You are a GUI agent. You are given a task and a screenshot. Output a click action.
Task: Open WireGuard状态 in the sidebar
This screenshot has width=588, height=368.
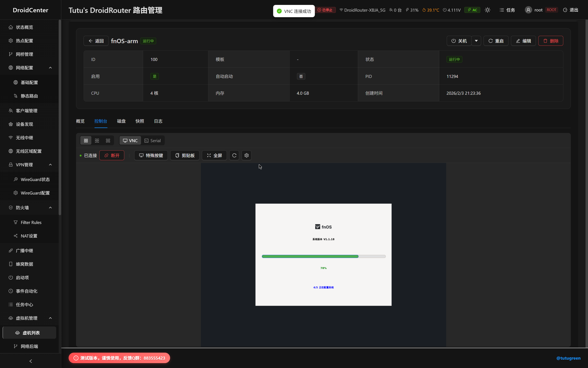35,179
